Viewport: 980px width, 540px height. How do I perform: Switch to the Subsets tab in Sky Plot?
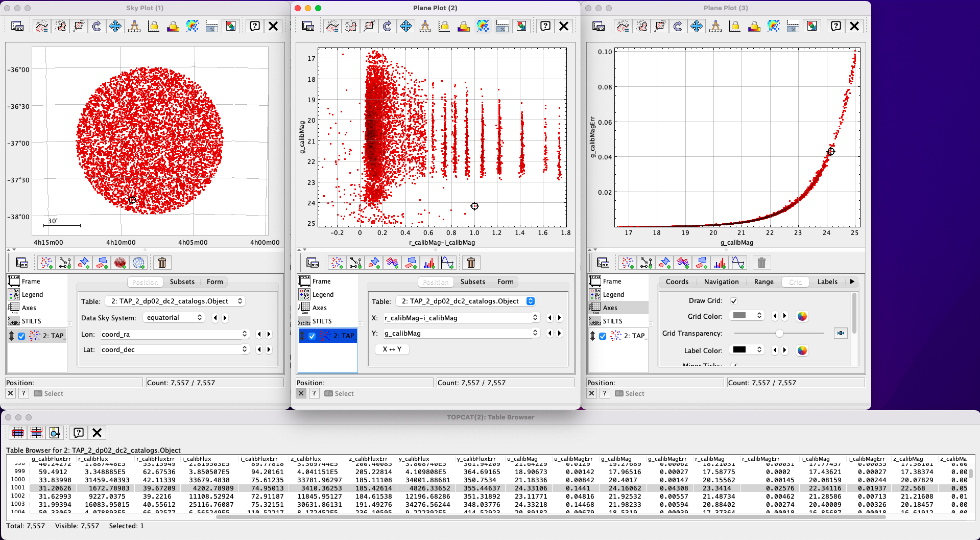pos(182,281)
